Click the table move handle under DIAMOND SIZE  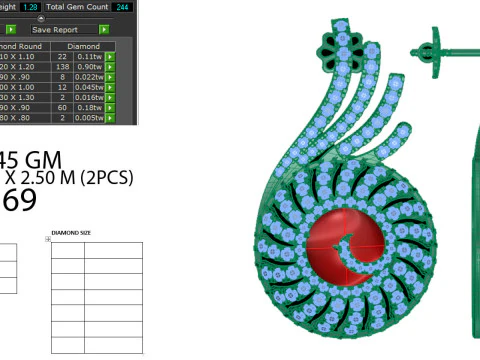pyautogui.click(x=48, y=239)
